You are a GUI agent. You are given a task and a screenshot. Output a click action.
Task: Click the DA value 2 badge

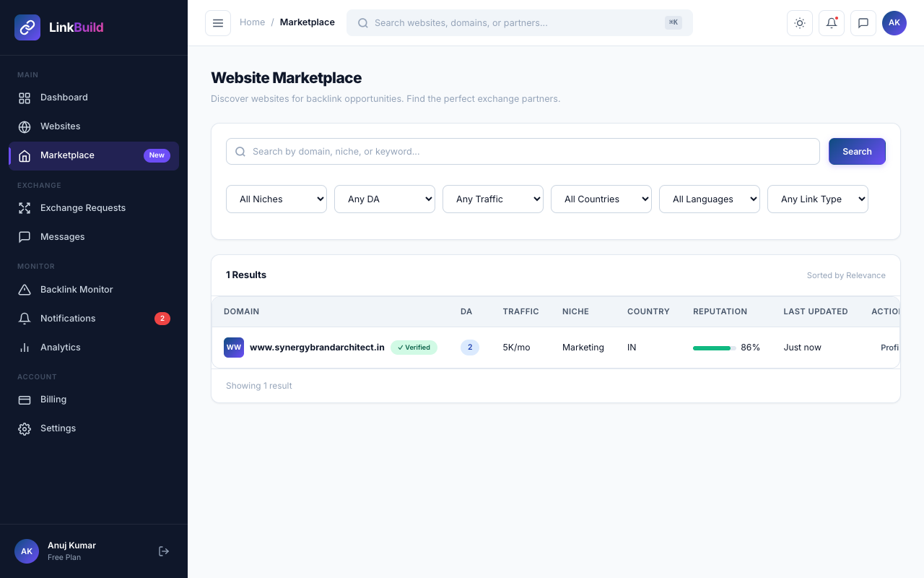point(470,348)
